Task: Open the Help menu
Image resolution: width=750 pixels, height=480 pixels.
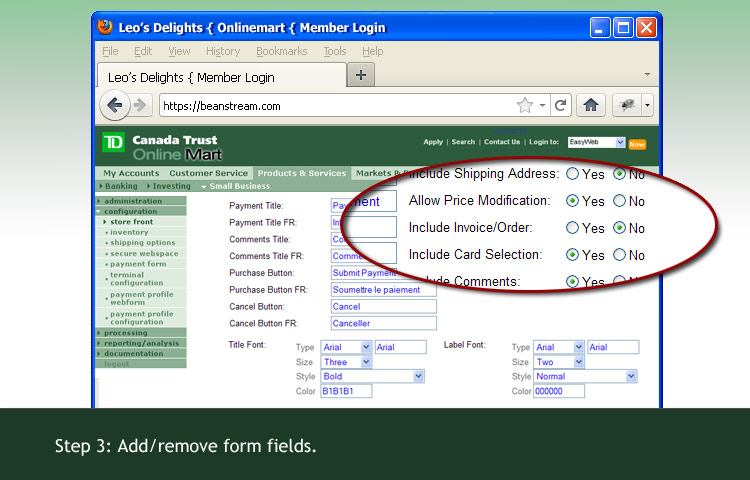Action: click(373, 51)
